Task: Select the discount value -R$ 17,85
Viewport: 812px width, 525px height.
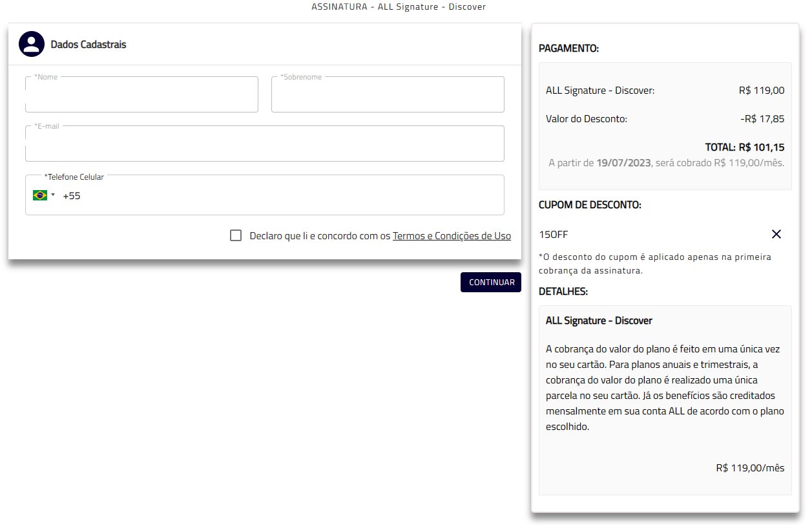Action: tap(762, 119)
